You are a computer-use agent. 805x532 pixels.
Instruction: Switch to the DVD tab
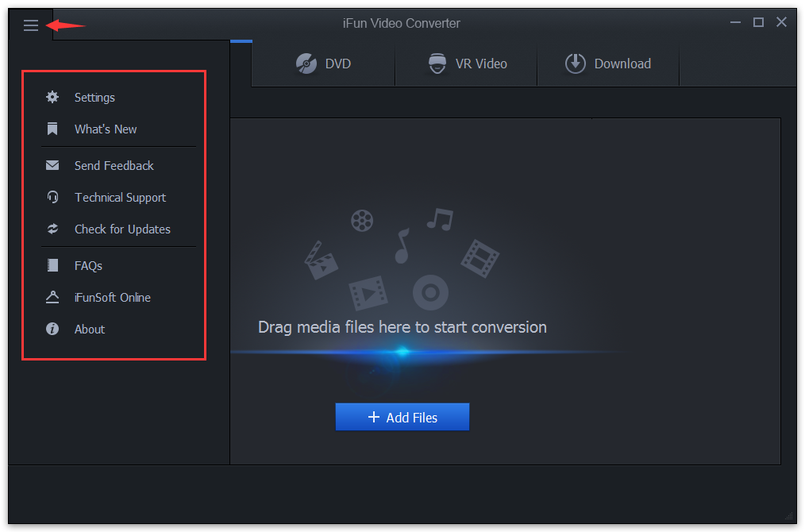[x=323, y=64]
